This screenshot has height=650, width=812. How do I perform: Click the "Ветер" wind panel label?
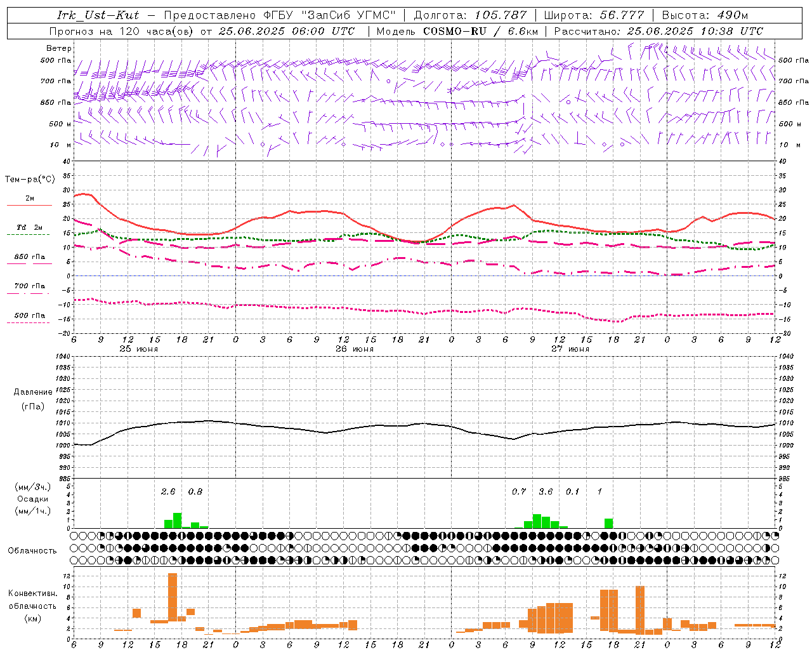[59, 48]
